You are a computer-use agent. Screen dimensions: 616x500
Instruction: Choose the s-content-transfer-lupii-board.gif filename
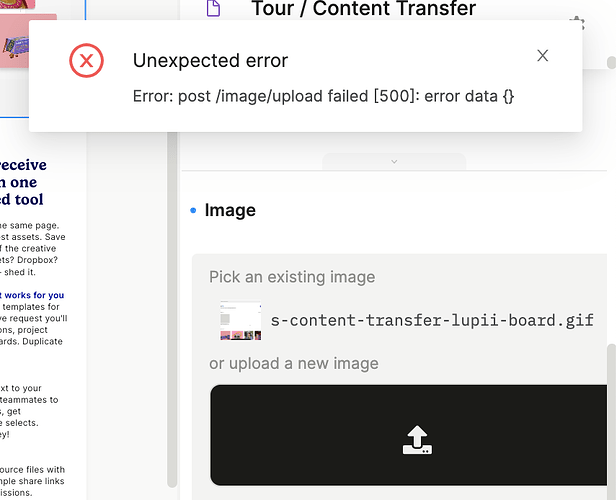pos(432,320)
